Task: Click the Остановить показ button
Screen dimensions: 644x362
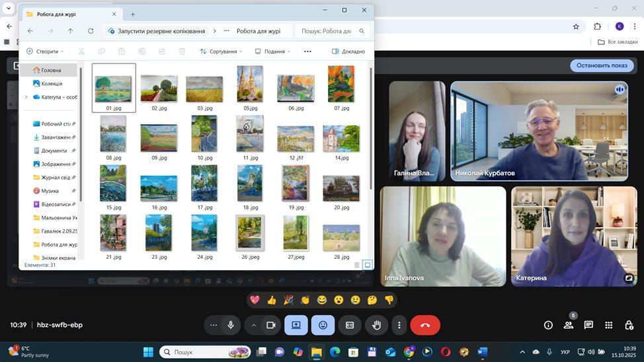Action: coord(601,65)
